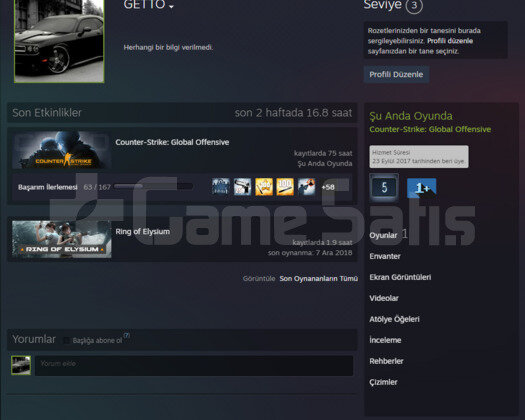Click the 63 / 167 achievement count
The width and height of the screenshot is (525, 420).
coord(97,187)
